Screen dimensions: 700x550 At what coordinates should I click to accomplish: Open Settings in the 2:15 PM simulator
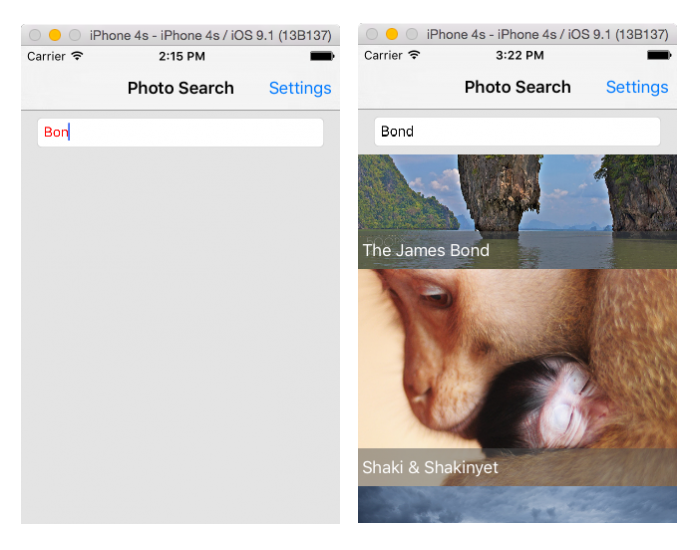(300, 88)
